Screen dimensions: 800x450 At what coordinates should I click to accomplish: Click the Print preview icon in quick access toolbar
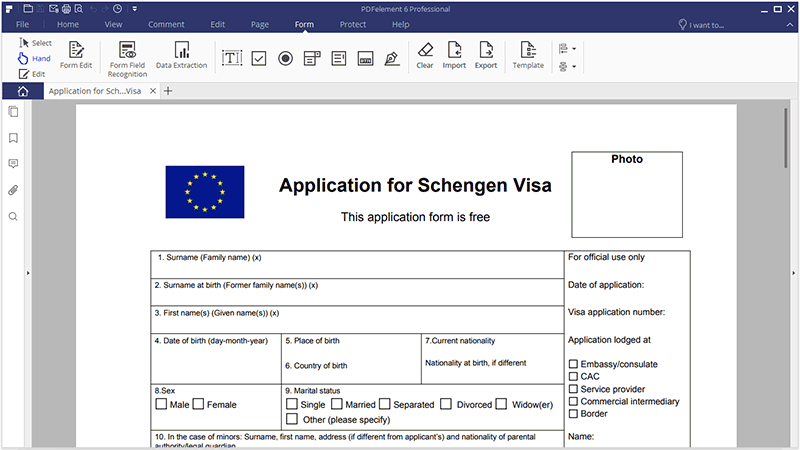pos(79,9)
